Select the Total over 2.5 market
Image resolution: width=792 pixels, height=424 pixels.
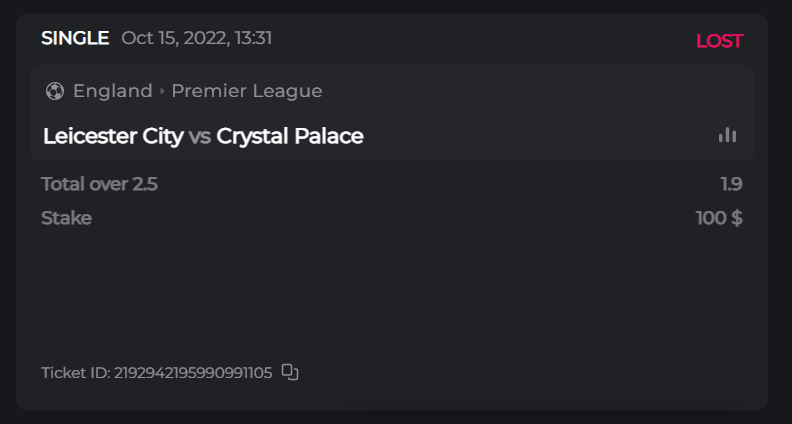(99, 184)
